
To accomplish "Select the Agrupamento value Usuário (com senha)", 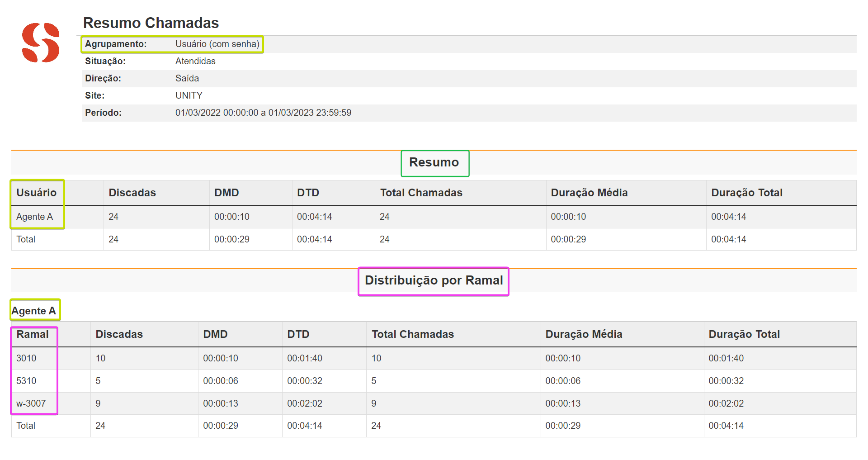I will point(217,44).
